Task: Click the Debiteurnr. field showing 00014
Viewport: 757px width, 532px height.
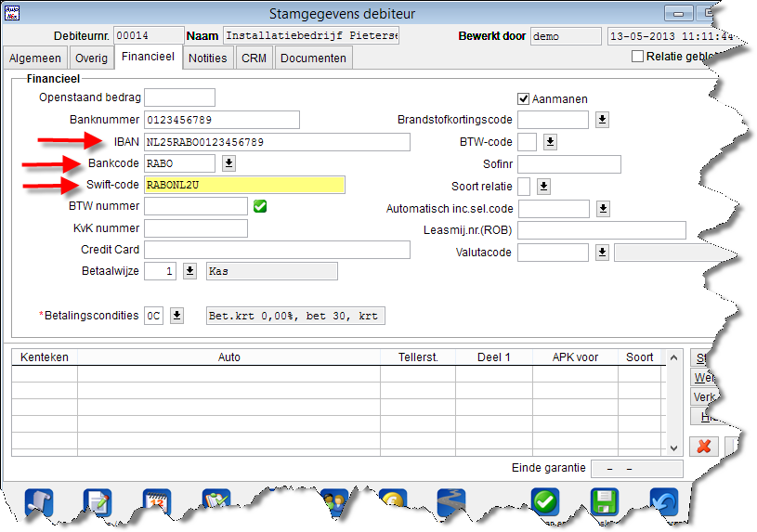Action: [149, 35]
